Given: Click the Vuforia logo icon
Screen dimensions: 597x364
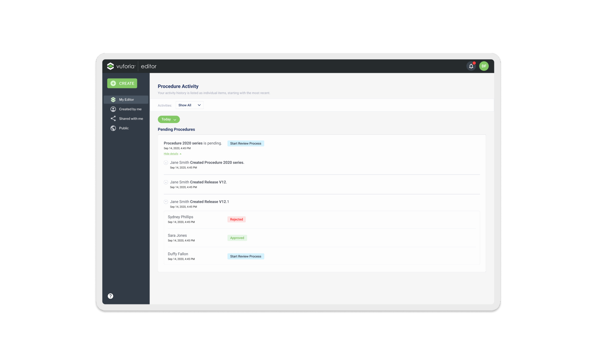Looking at the screenshot, I should [111, 66].
